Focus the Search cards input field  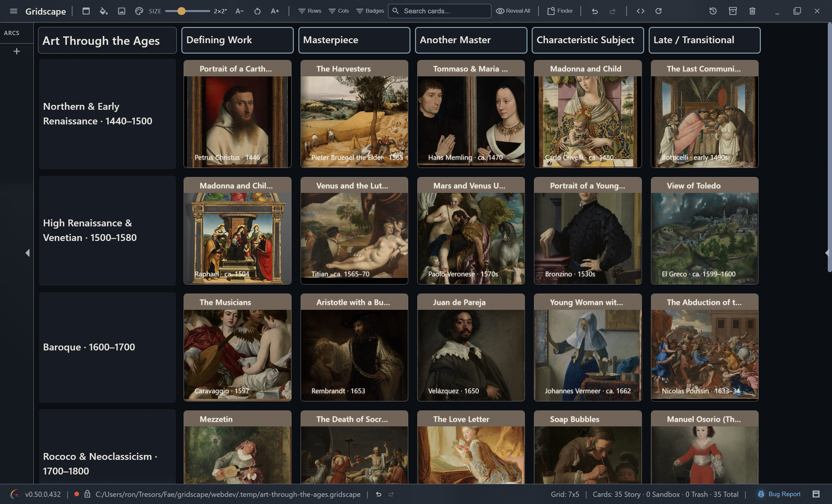pos(440,11)
